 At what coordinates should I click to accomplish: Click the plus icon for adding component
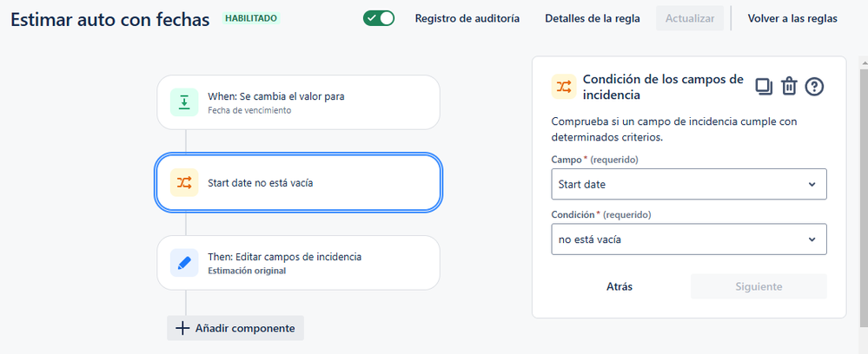pos(182,328)
